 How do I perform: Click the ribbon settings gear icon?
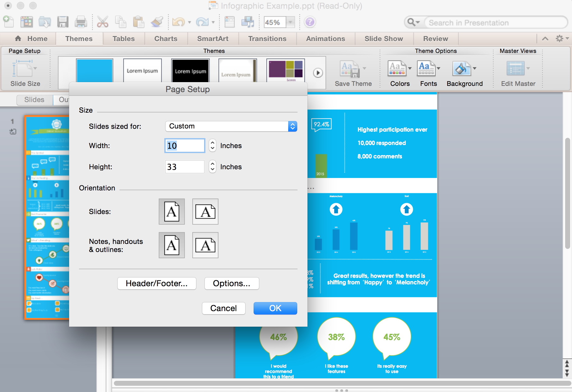click(x=560, y=39)
